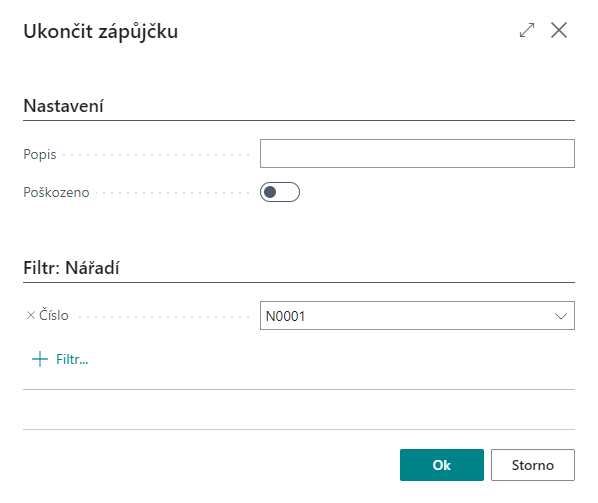Select the Ukončit zápůjčku dialog title
Image resolution: width=598 pixels, height=503 pixels.
click(x=101, y=31)
